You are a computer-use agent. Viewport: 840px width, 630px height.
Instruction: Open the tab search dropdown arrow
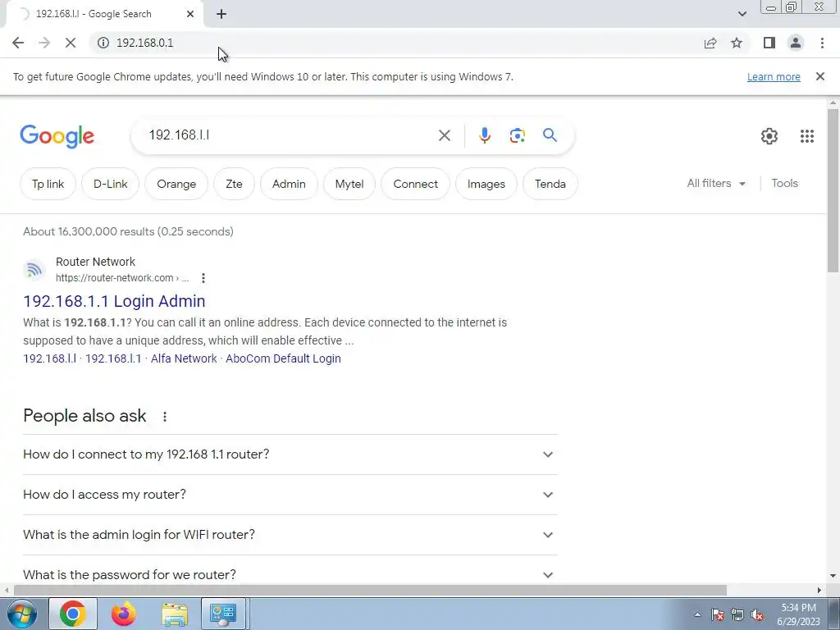point(742,14)
